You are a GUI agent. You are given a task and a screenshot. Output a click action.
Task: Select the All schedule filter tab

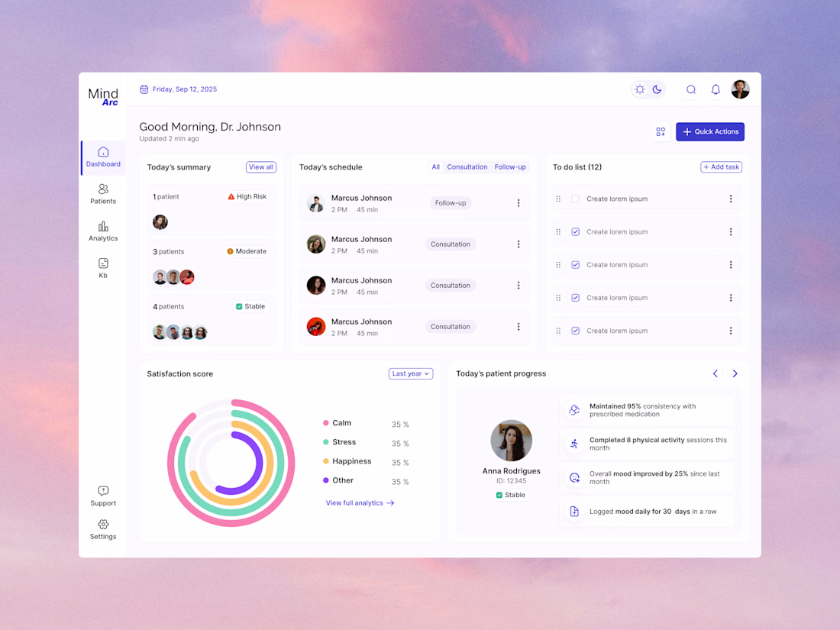(436, 167)
